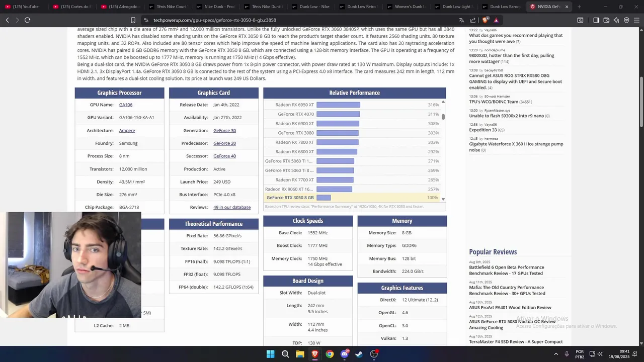Toggle the browser sidebar panel icon
The image size is (644, 362).
point(596,20)
